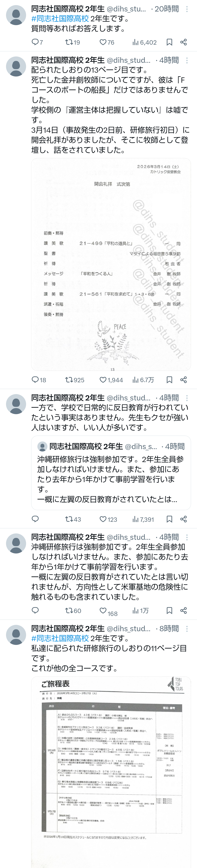The width and height of the screenshot is (197, 868).
Task: Bookmark the tweet with 6.7万 views
Action: coord(169,380)
